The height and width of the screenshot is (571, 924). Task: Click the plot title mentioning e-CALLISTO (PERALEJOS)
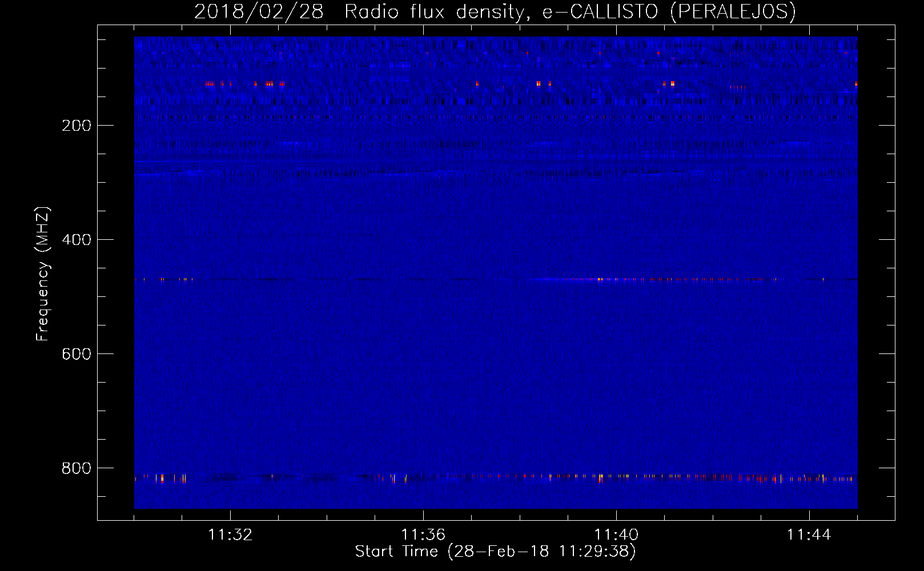pos(495,11)
